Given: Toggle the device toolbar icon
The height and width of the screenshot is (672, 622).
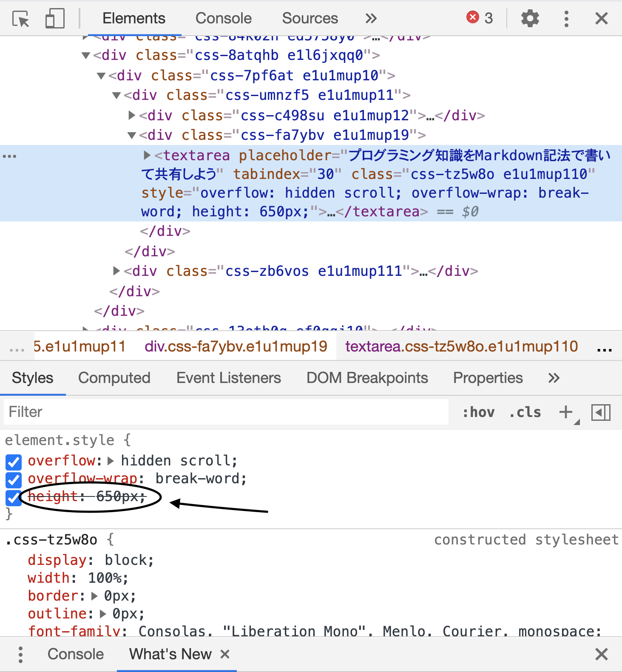Looking at the screenshot, I should pos(55,19).
